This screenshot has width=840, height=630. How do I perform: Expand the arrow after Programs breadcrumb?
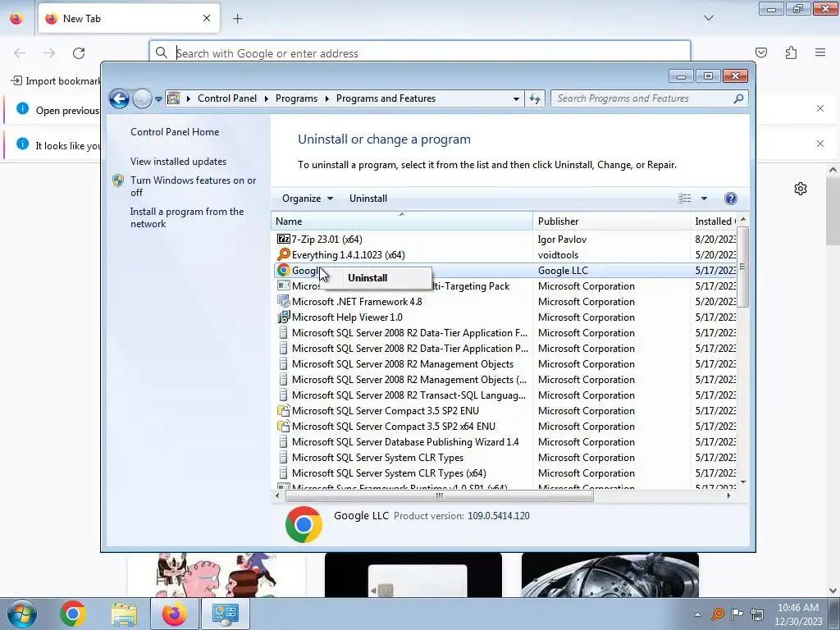click(x=326, y=99)
